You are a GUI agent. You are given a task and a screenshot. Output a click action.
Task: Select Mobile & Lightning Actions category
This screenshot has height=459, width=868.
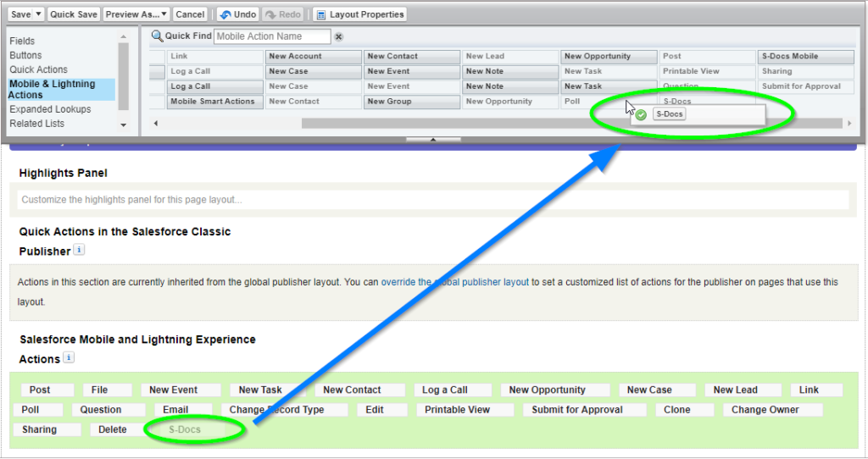61,89
